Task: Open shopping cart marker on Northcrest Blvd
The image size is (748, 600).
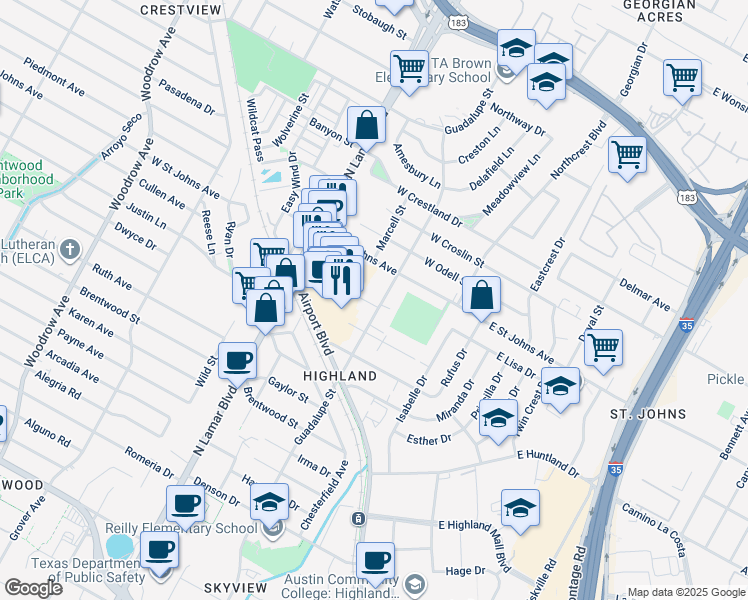Action: pyautogui.click(x=627, y=155)
